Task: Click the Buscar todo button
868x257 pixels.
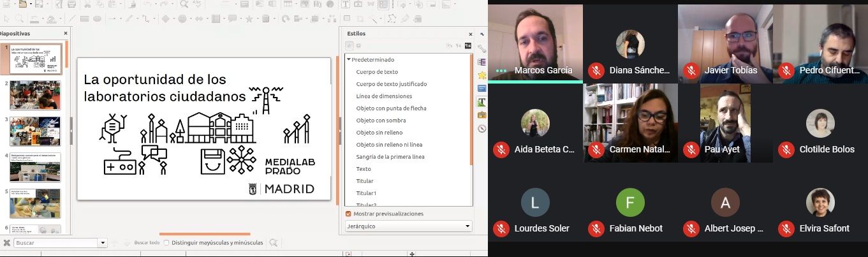Action: [x=146, y=243]
